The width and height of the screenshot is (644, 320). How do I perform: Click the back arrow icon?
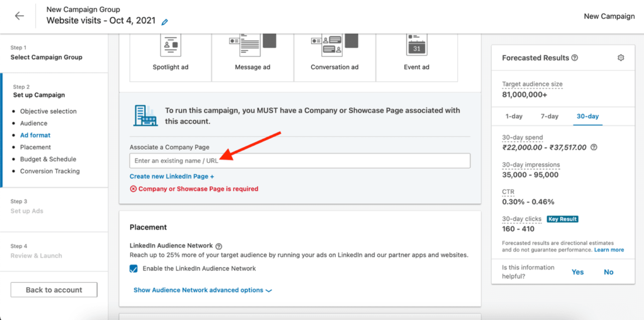(x=19, y=16)
